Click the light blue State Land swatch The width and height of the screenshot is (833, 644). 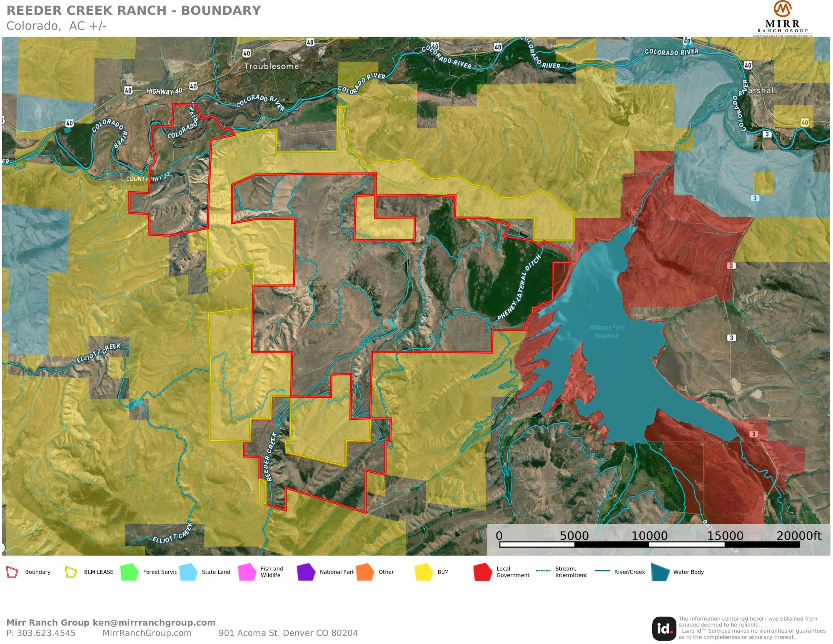(188, 572)
